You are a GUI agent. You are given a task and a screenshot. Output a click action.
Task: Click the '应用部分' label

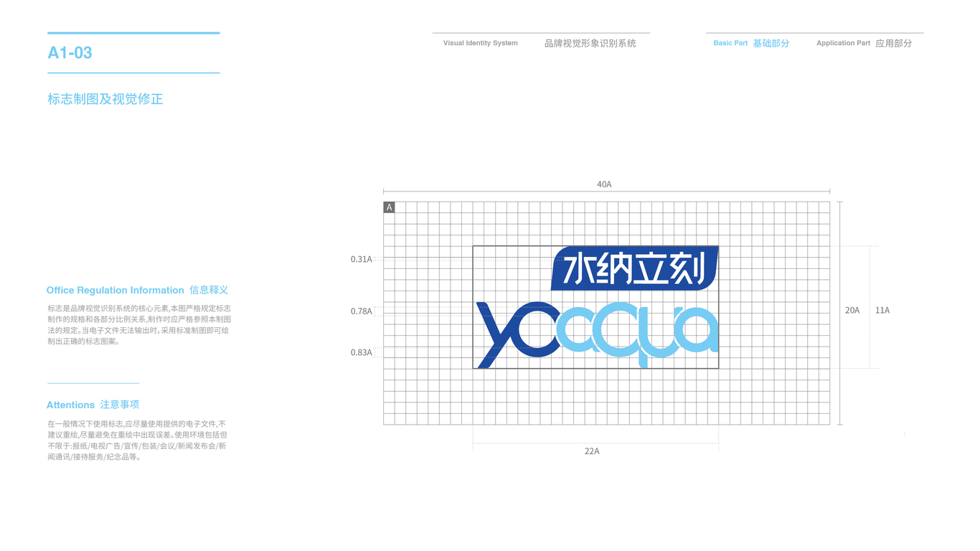894,43
